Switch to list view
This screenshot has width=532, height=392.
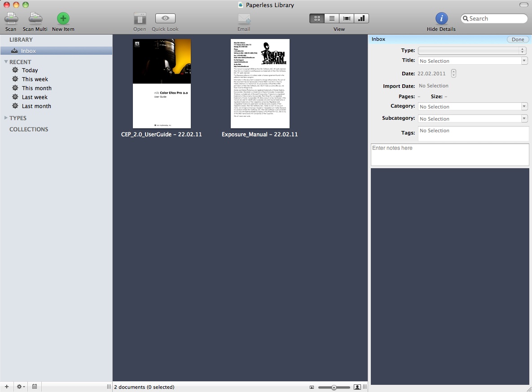coord(332,18)
